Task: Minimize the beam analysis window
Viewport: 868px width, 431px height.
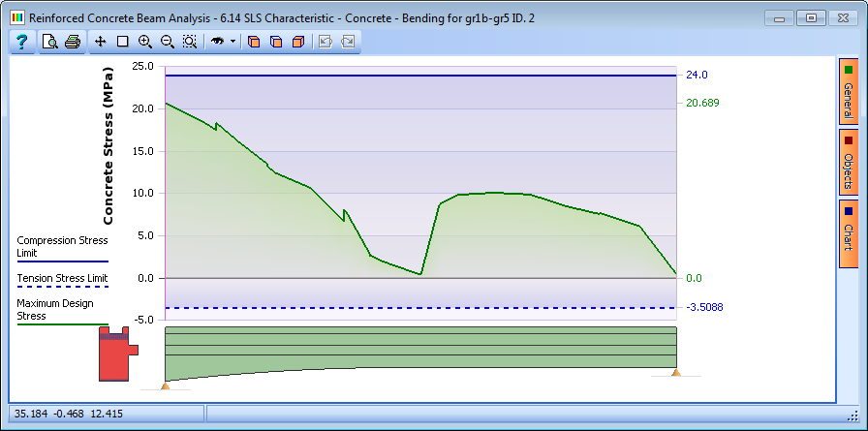Action: (x=780, y=18)
